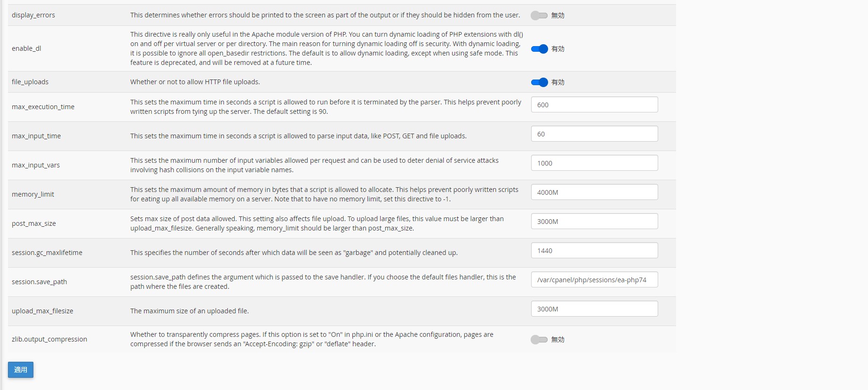Focus the max_input_time field showing 60

click(x=594, y=134)
